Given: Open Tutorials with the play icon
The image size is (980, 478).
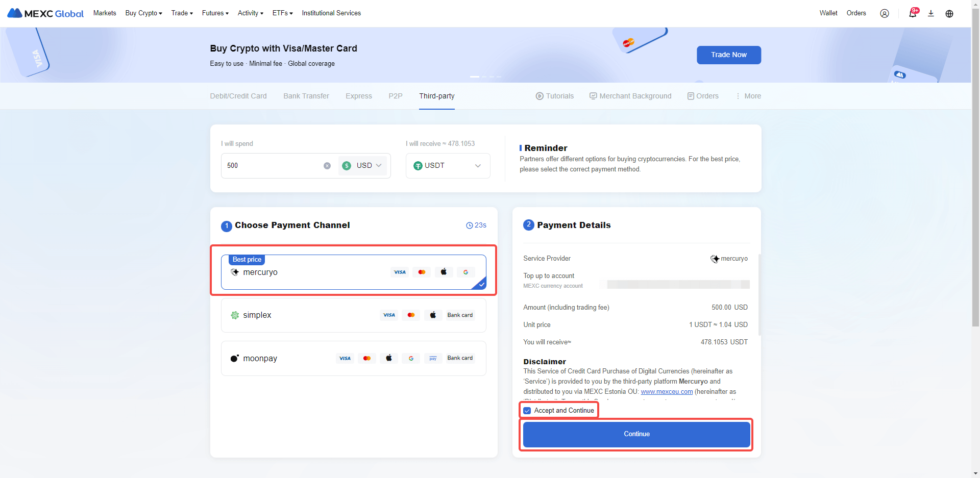Looking at the screenshot, I should click(555, 96).
